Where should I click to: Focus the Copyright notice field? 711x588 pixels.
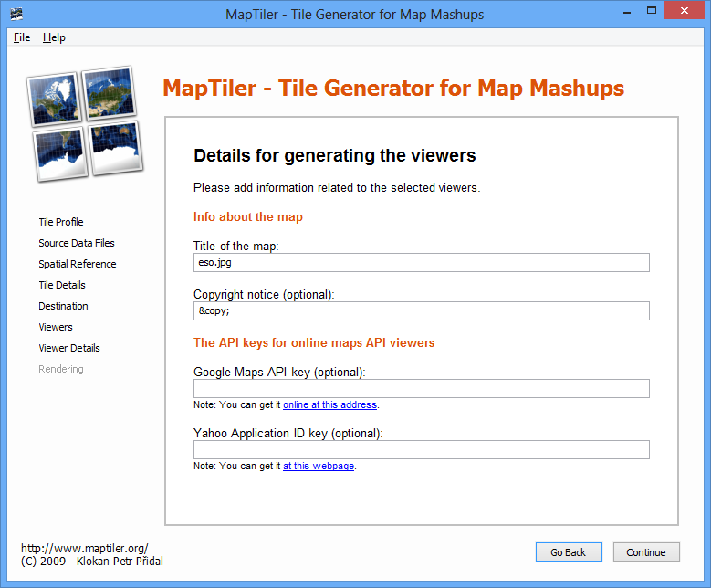[422, 310]
